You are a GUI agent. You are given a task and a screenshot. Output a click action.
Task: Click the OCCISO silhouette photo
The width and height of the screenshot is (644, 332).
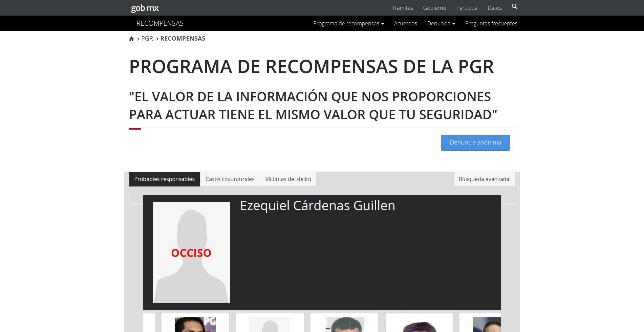click(191, 252)
